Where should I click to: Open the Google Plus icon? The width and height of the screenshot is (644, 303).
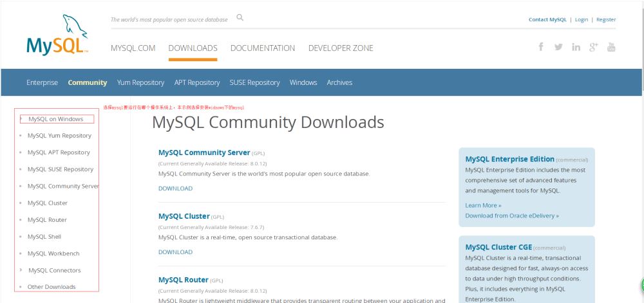click(593, 48)
